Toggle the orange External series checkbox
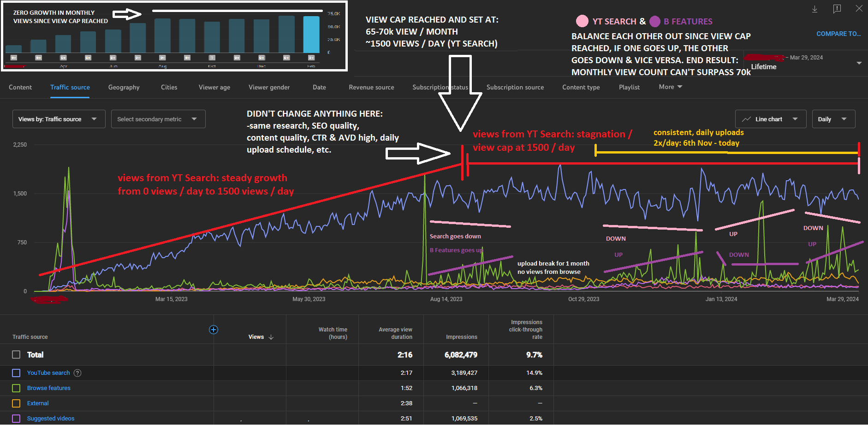 (x=16, y=403)
